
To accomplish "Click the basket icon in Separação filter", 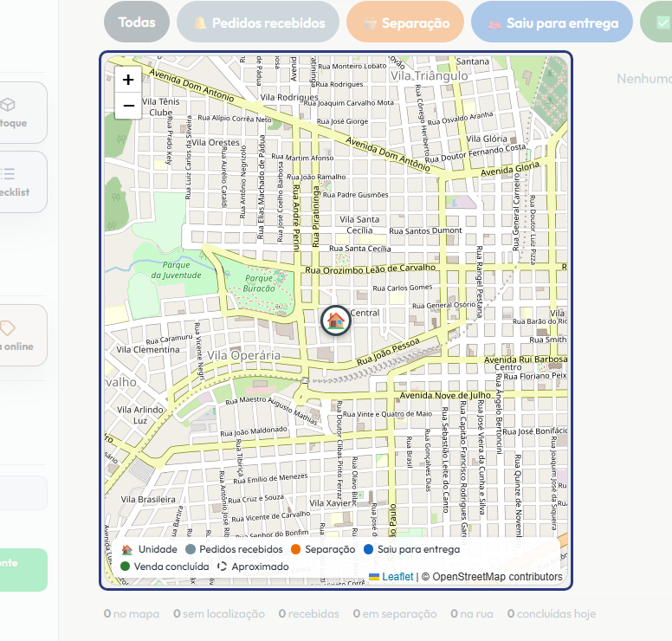I will (x=370, y=23).
